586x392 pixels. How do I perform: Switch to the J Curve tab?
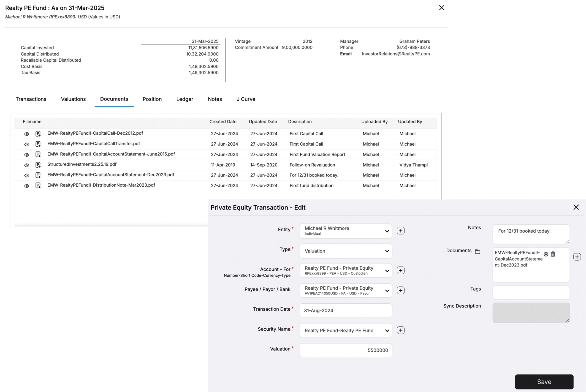[x=246, y=99]
